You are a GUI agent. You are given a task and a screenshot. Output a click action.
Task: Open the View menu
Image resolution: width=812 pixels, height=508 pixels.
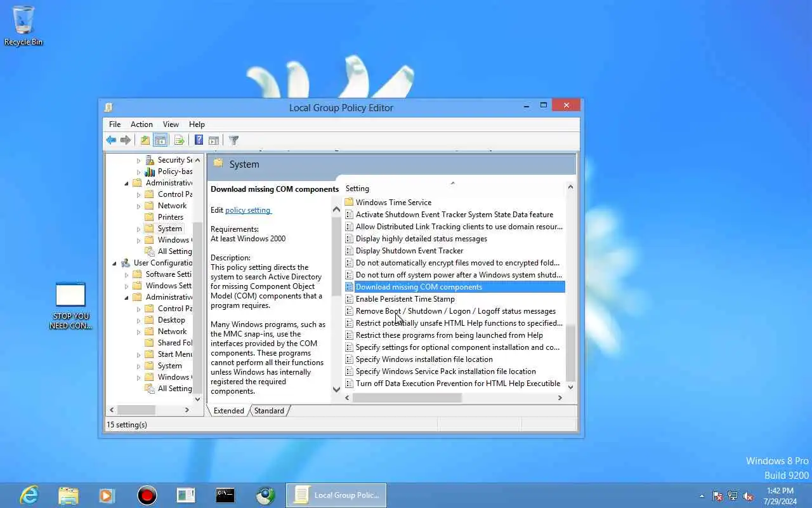coord(171,124)
